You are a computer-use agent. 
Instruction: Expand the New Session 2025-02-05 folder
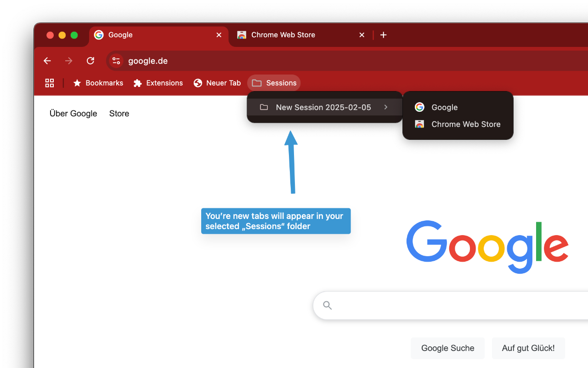(324, 107)
